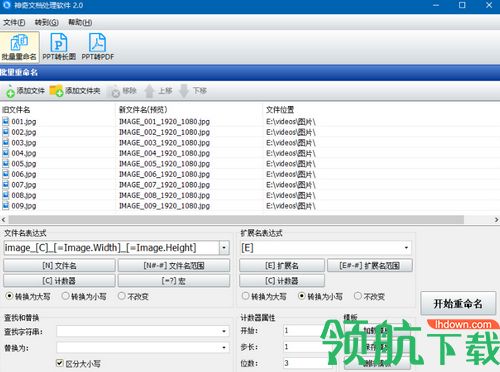Viewport: 500px width, 372px height.
Task: Select filename 转换为大写 radio option
Action: click(x=9, y=296)
